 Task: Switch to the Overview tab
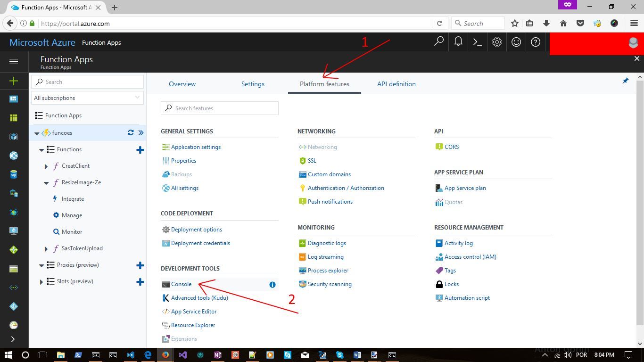tap(182, 84)
